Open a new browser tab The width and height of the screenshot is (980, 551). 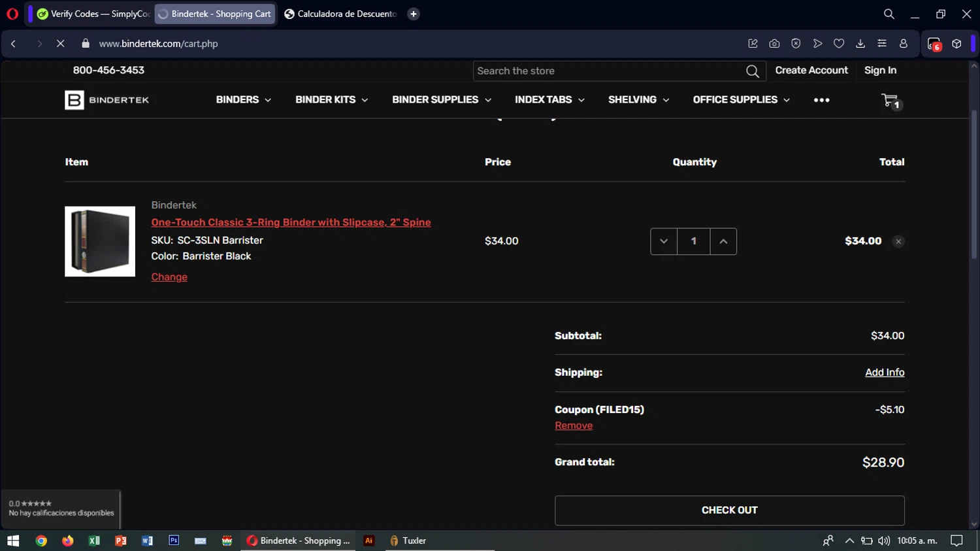click(x=414, y=14)
